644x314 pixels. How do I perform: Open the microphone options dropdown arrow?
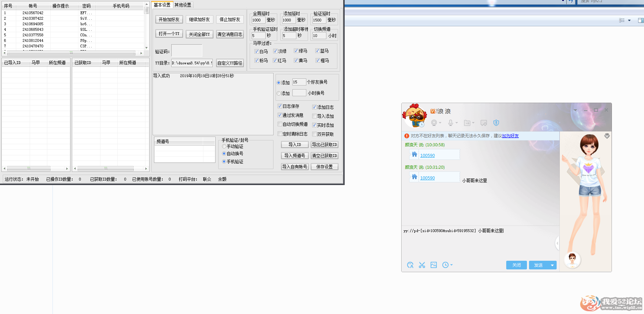[x=456, y=123]
